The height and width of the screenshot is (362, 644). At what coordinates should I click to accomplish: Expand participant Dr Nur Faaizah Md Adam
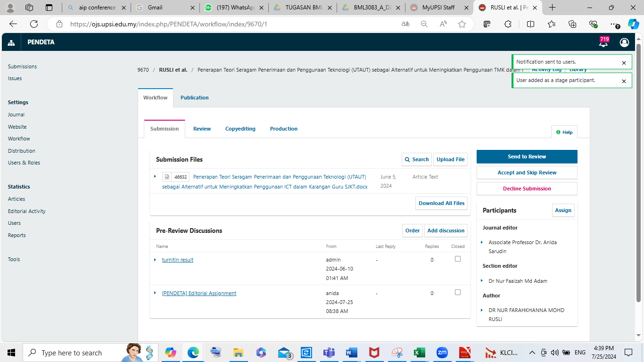click(481, 281)
